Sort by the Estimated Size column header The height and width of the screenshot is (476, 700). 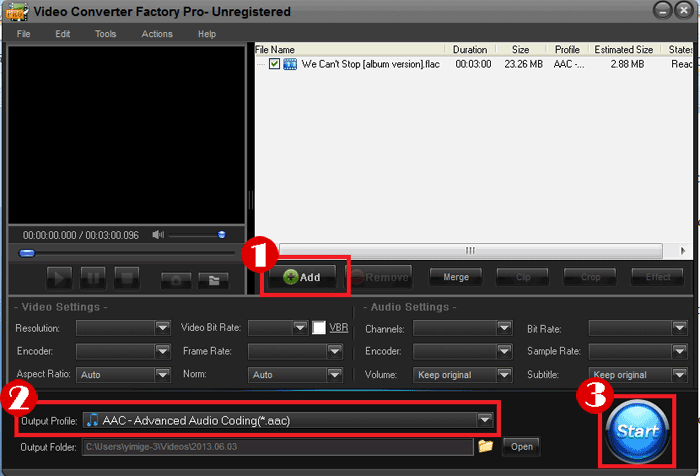click(x=624, y=50)
